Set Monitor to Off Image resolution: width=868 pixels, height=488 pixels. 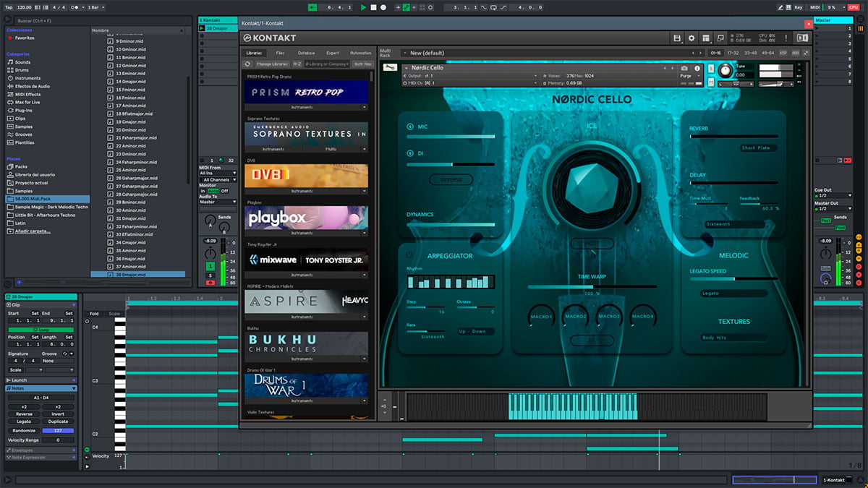point(224,191)
